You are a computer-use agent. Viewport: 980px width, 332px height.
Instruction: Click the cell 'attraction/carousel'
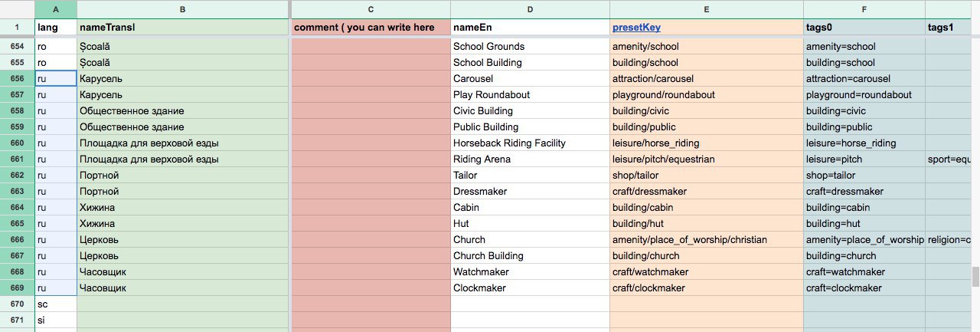coord(706,79)
